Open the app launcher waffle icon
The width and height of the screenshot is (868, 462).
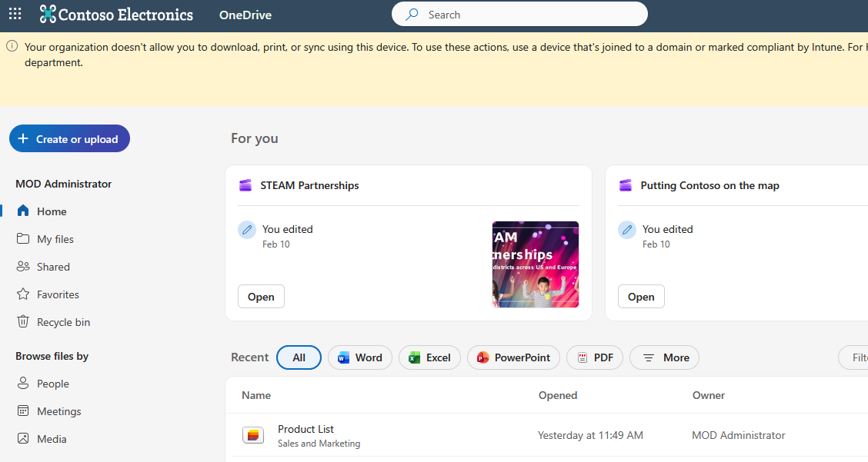15,14
